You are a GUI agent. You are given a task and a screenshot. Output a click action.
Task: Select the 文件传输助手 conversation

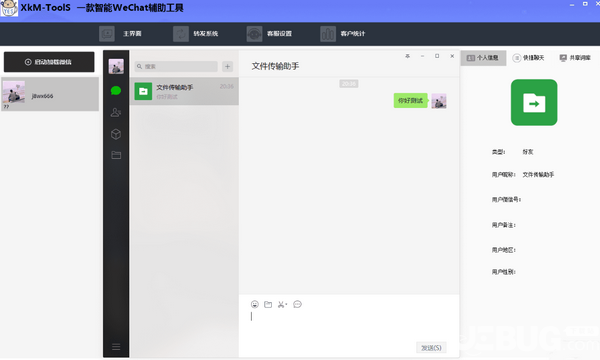pos(184,91)
